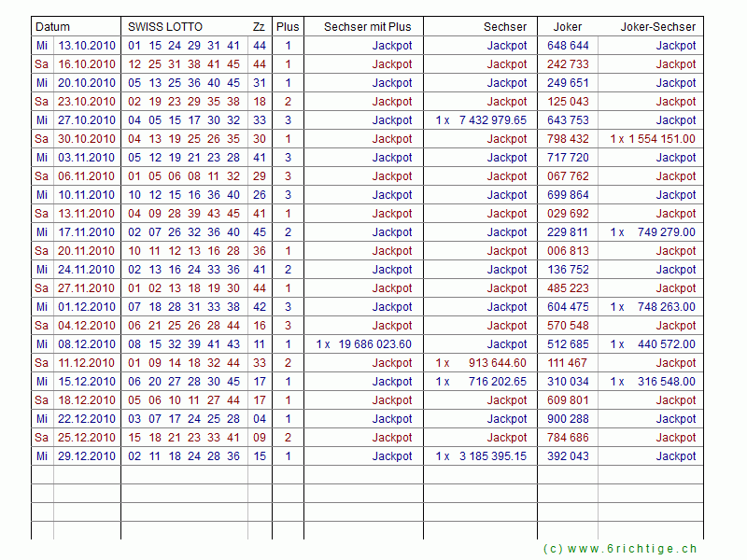Select Joker number 648 644
The height and width of the screenshot is (560, 747).
568,46
